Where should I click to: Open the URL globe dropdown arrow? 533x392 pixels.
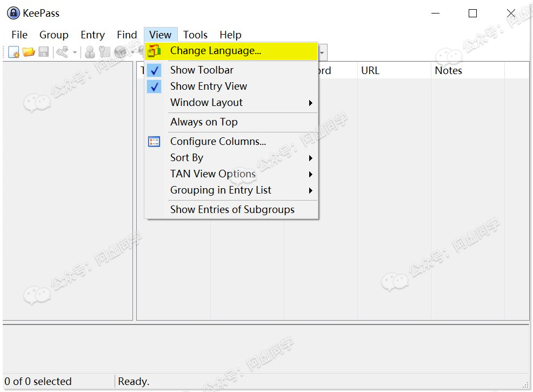pos(132,52)
